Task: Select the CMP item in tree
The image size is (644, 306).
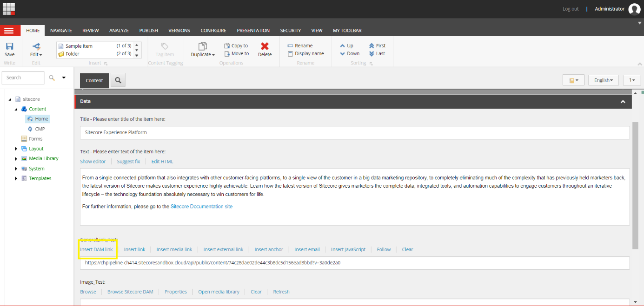Action: [36, 129]
